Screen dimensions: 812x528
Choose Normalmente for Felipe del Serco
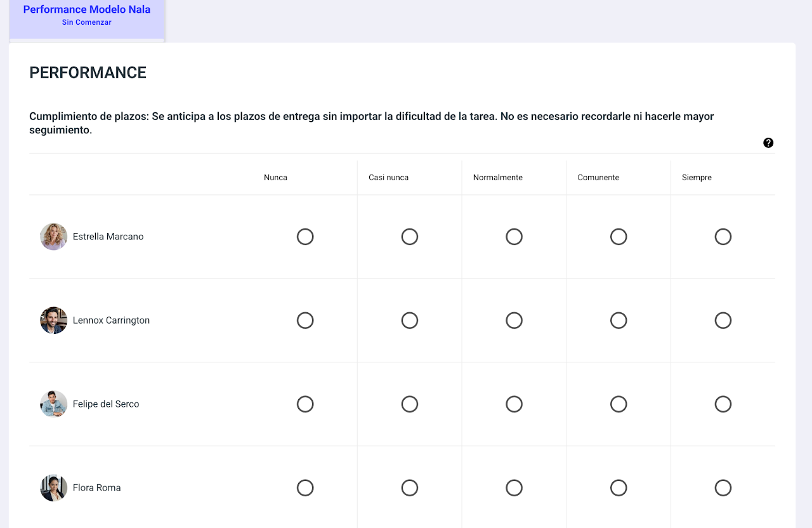514,404
